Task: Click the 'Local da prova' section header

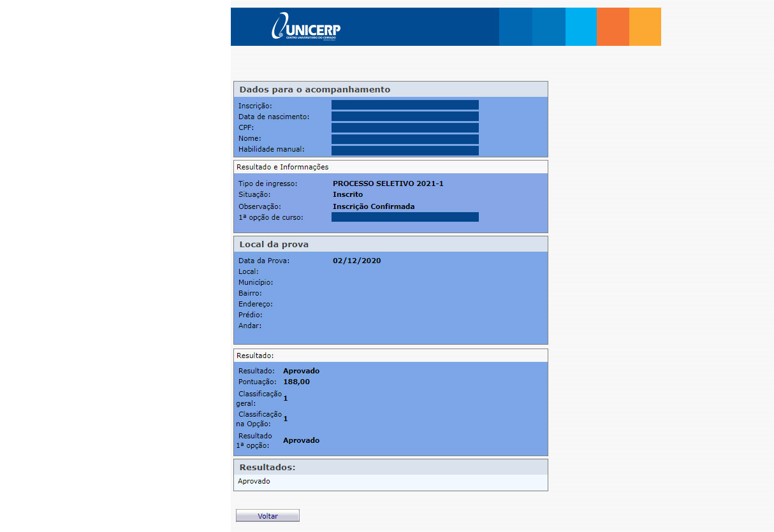Action: (274, 245)
